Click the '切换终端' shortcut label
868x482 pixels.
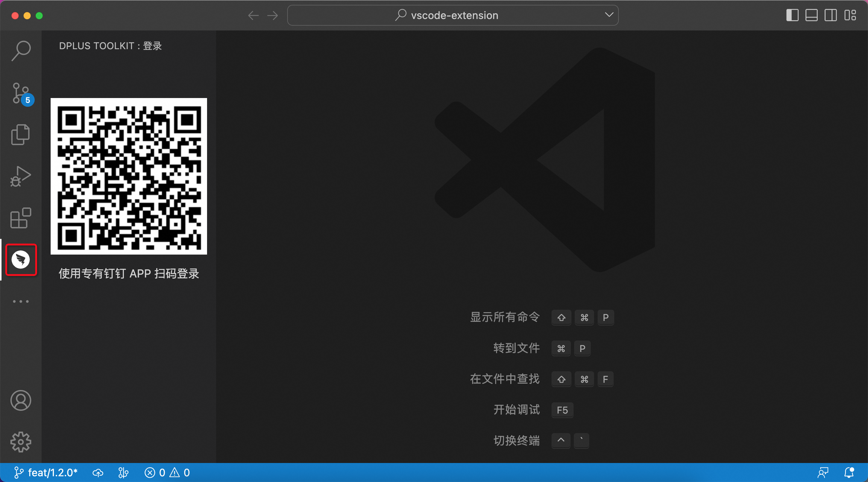[x=517, y=440]
